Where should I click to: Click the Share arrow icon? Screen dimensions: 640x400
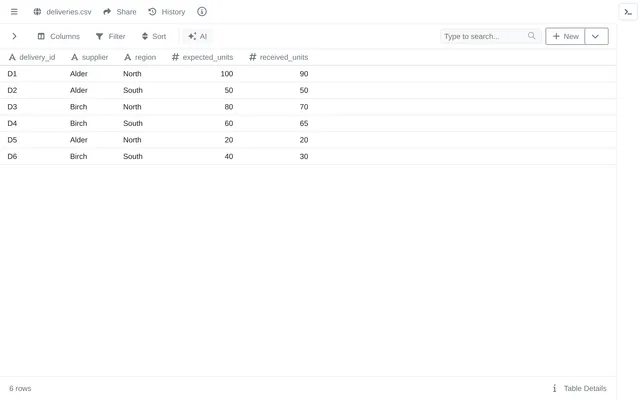click(x=107, y=12)
